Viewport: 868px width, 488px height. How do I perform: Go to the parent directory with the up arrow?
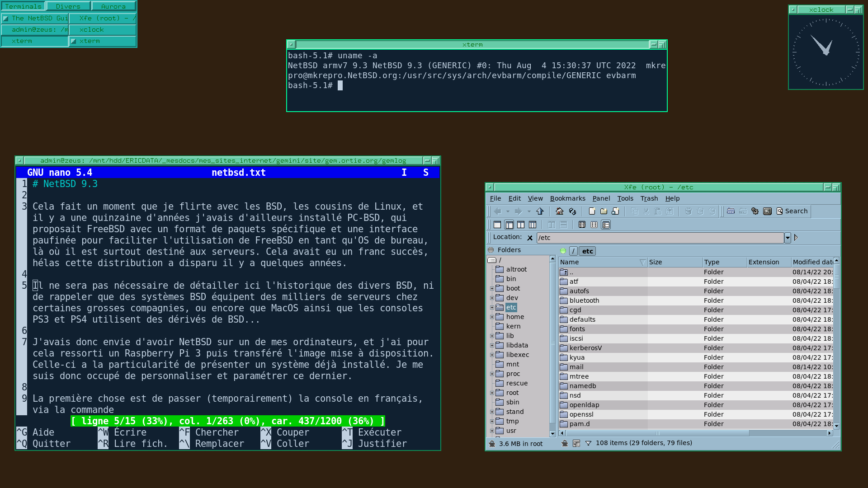tap(540, 211)
